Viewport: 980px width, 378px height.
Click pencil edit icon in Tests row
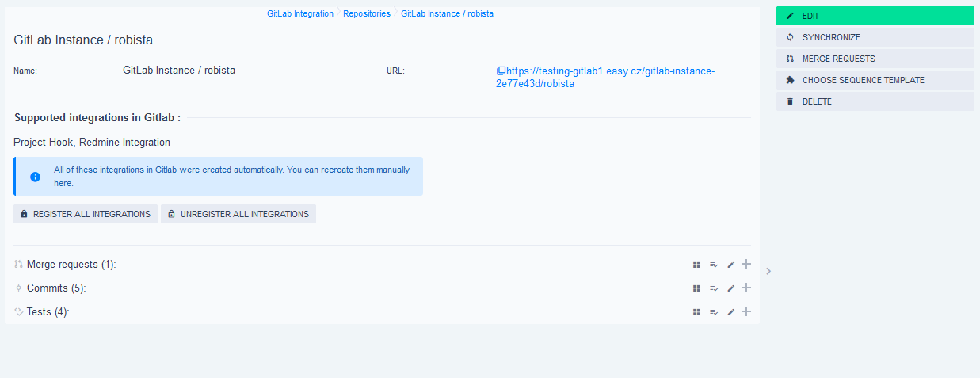point(731,312)
